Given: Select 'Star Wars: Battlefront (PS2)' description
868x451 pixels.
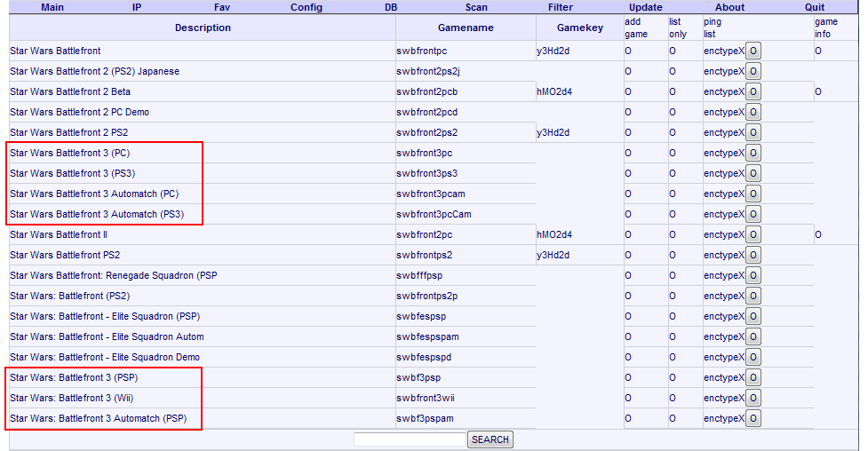Looking at the screenshot, I should (x=70, y=296).
